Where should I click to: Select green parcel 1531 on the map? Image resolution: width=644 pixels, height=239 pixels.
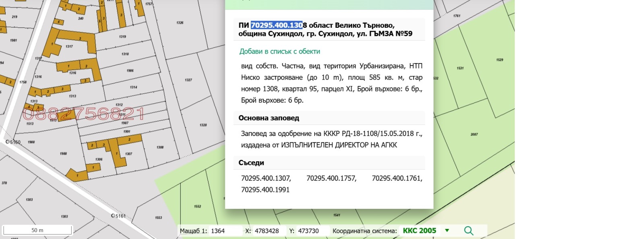click(x=460, y=68)
